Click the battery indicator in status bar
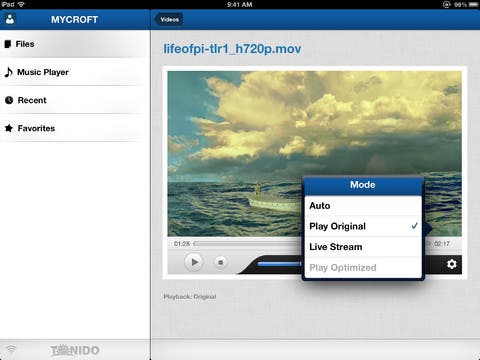Image resolution: width=480 pixels, height=360 pixels. coord(473,4)
